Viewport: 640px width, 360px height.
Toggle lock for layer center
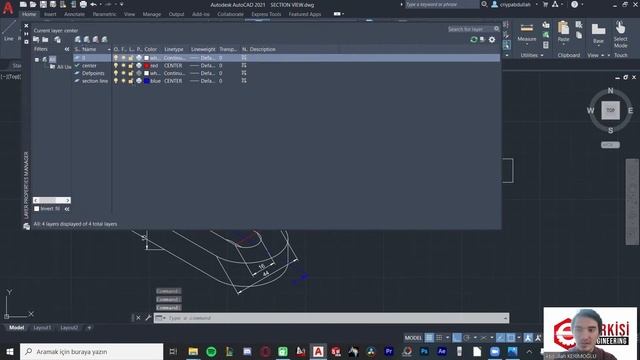pyautogui.click(x=131, y=65)
